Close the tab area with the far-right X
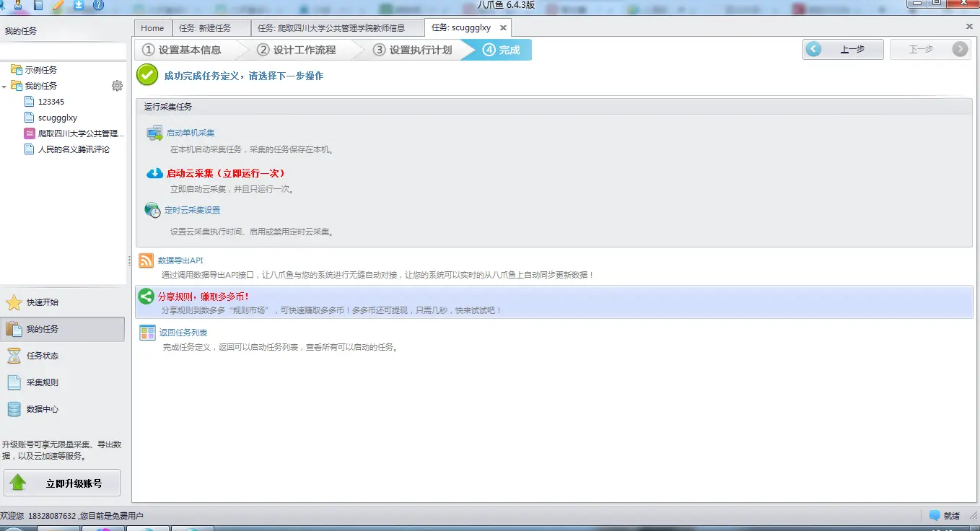This screenshot has width=980, height=531. (969, 26)
